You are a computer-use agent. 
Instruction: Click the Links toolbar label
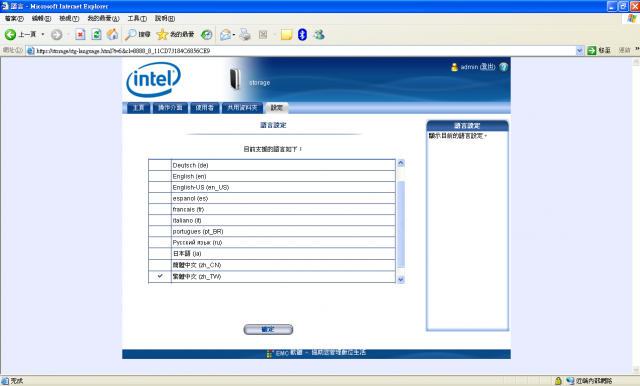tap(624, 50)
